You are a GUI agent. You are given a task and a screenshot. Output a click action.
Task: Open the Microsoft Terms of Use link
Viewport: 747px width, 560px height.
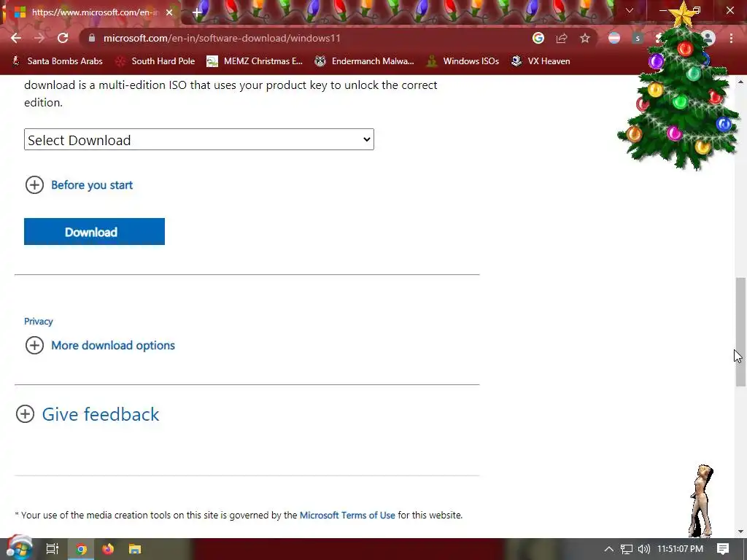tap(347, 516)
